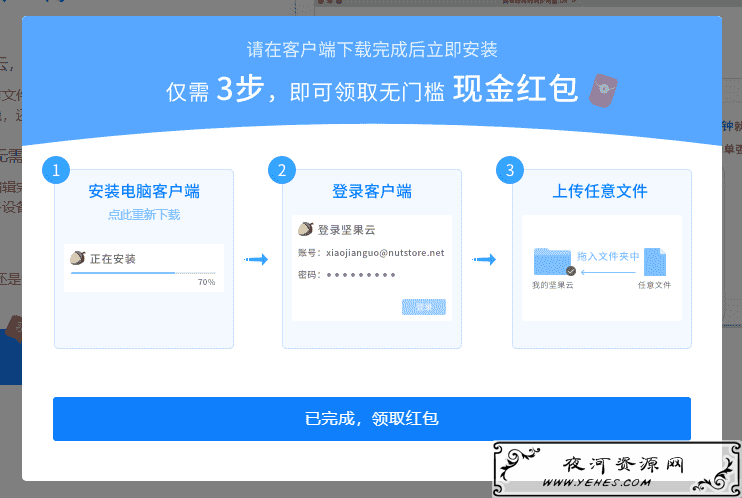The width and height of the screenshot is (742, 498).
Task: Click the '现金红包' headline text
Action: [x=515, y=89]
